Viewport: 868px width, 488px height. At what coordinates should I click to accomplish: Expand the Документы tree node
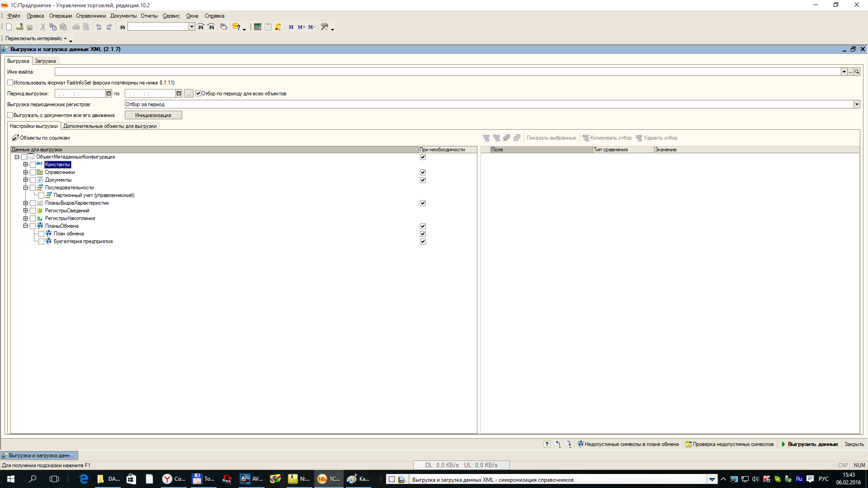(x=26, y=180)
